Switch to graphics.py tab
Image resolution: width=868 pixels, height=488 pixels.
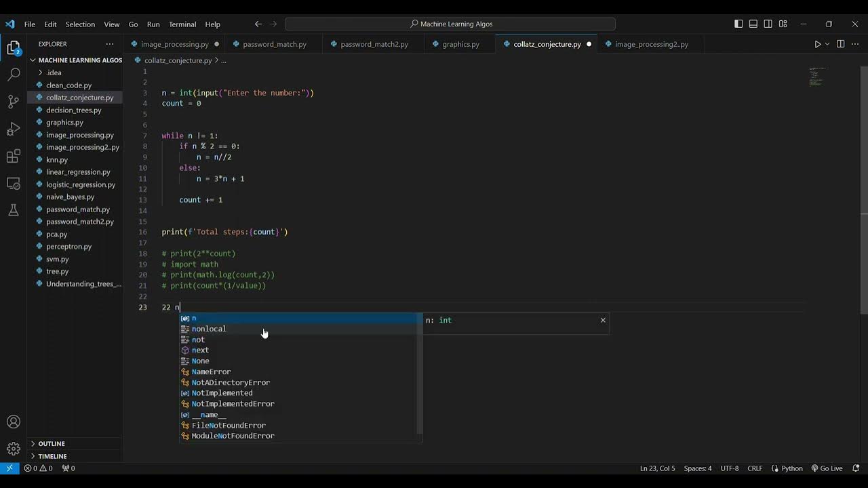pos(460,44)
